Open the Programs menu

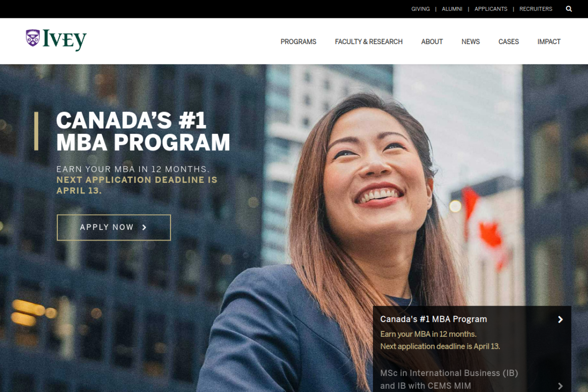click(299, 42)
